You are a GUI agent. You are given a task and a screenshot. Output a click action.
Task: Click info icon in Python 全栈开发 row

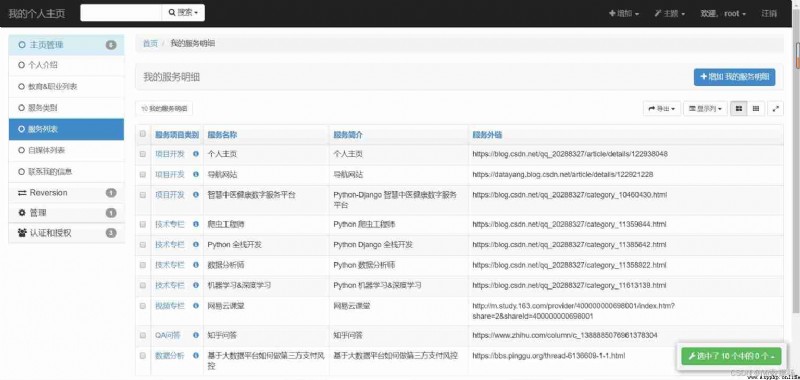click(196, 244)
